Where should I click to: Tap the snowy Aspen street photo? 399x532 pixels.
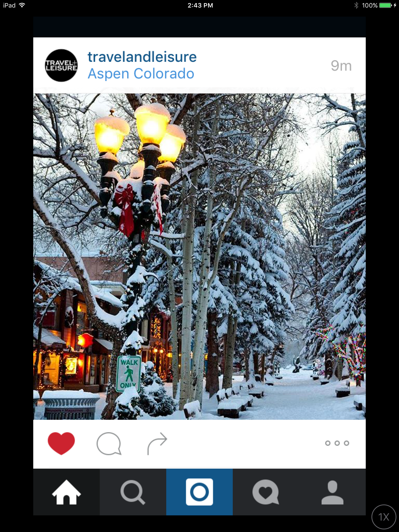click(x=199, y=257)
